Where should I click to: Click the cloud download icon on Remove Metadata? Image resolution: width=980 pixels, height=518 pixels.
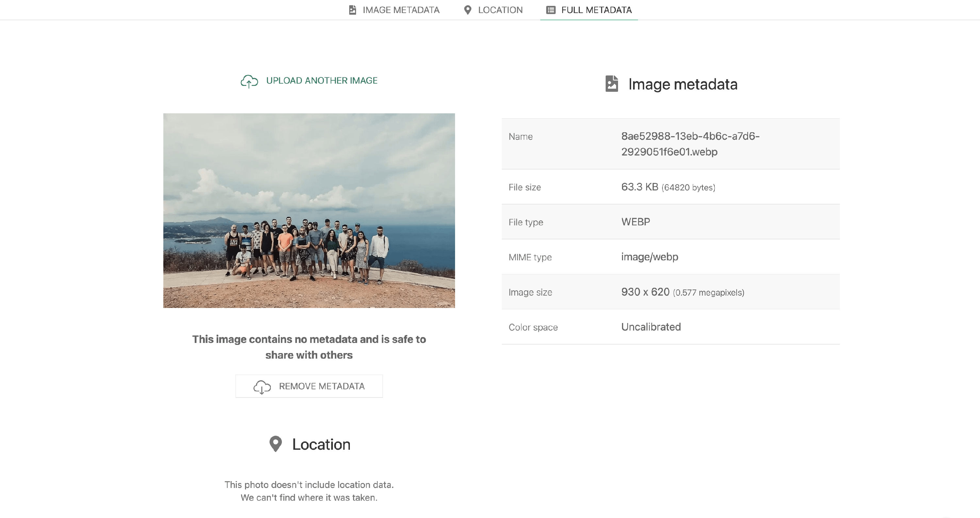pos(262,387)
